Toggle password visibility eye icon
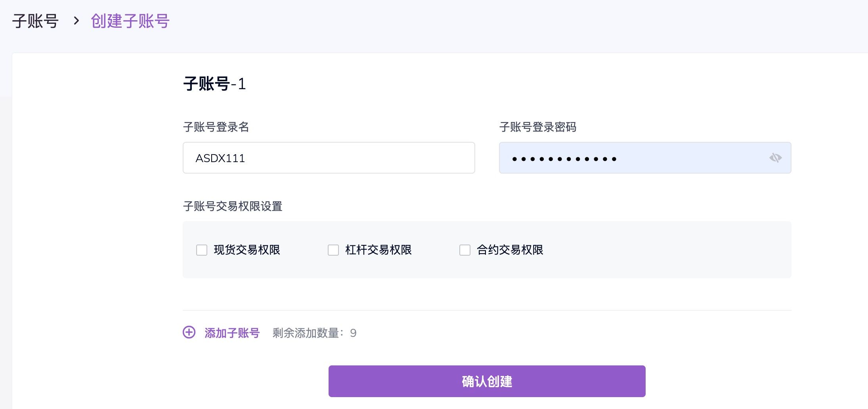The width and height of the screenshot is (868, 409). point(775,158)
